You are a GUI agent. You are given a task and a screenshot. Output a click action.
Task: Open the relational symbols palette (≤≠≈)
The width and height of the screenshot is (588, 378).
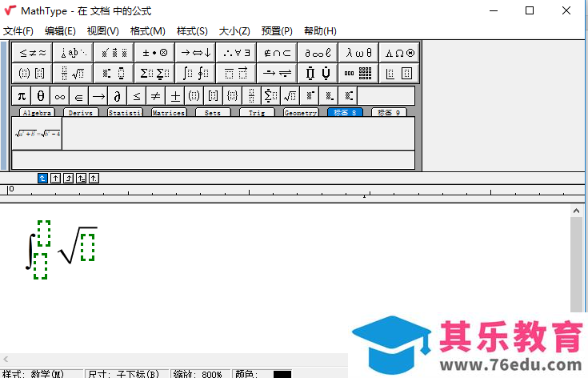tap(32, 53)
